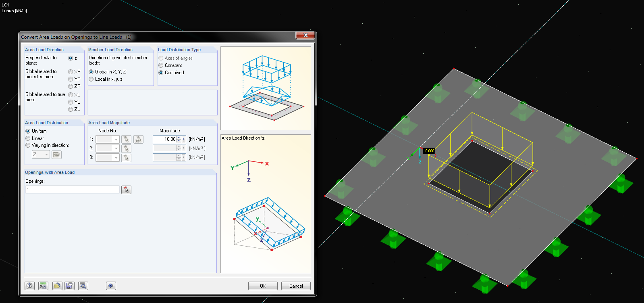Select projected area YP direction
This screenshot has height=303, width=644.
tap(71, 79)
